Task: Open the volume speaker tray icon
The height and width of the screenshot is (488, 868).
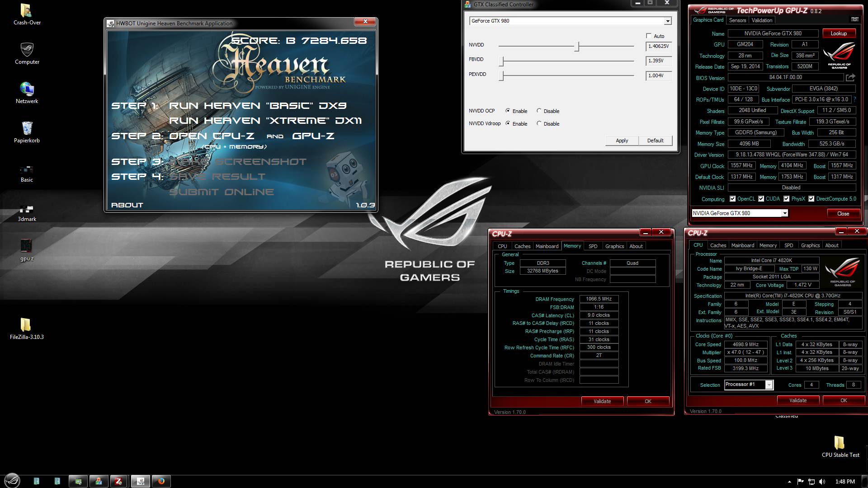Action: pos(822,482)
